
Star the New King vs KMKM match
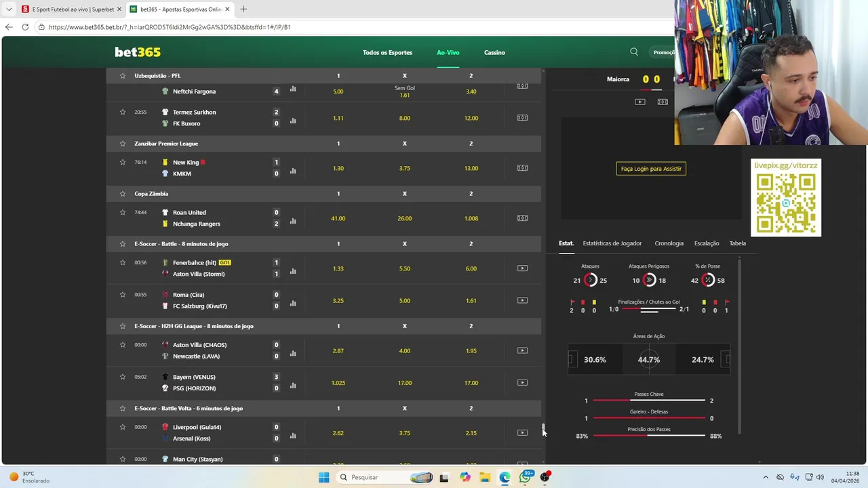[x=123, y=162]
